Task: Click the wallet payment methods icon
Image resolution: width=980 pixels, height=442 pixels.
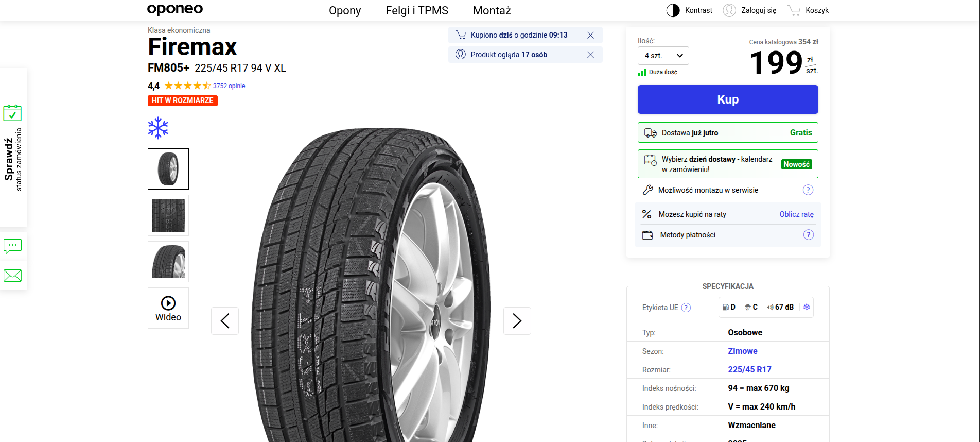Action: pyautogui.click(x=647, y=235)
